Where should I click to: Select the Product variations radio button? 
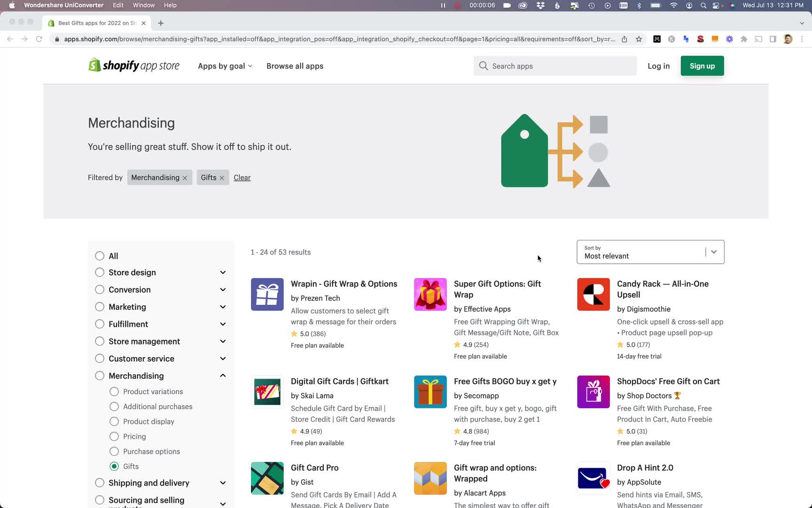(114, 391)
